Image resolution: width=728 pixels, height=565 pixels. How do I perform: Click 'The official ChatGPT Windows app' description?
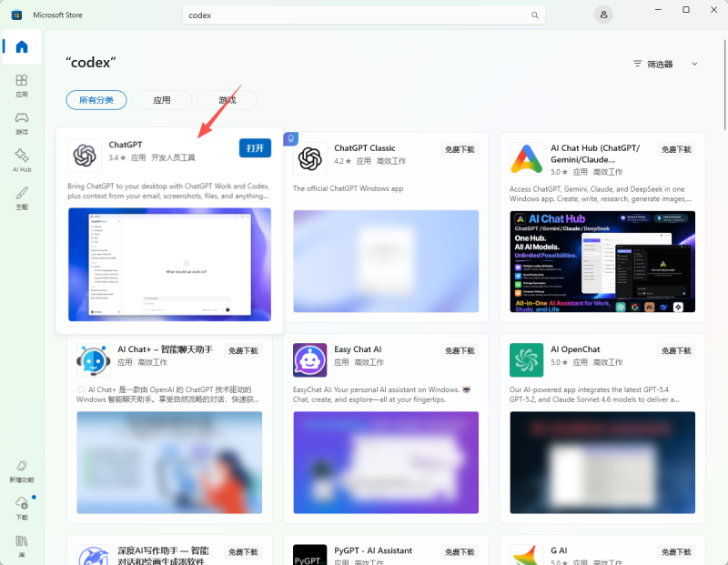click(x=348, y=188)
